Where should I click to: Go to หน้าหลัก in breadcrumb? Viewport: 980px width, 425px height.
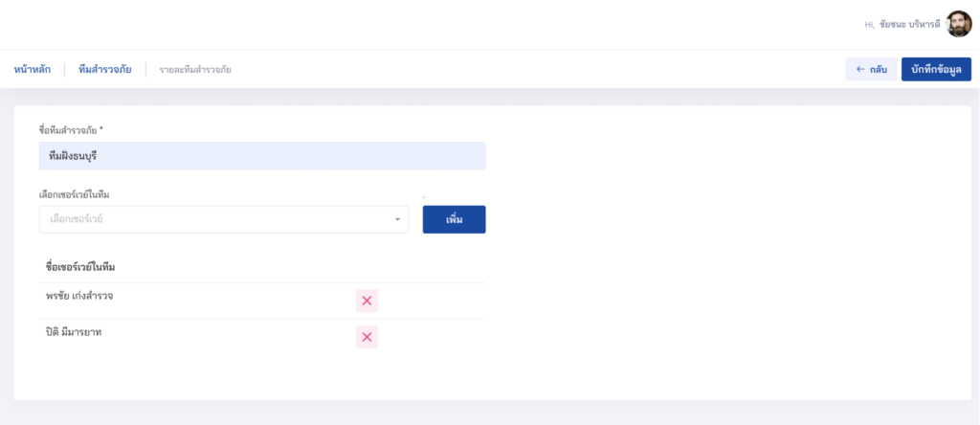coord(33,69)
